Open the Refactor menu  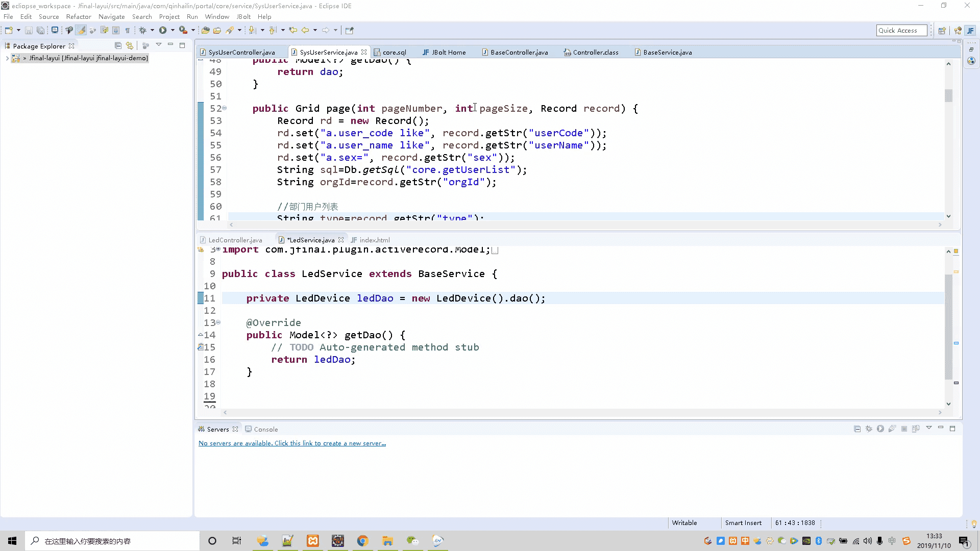(x=78, y=16)
